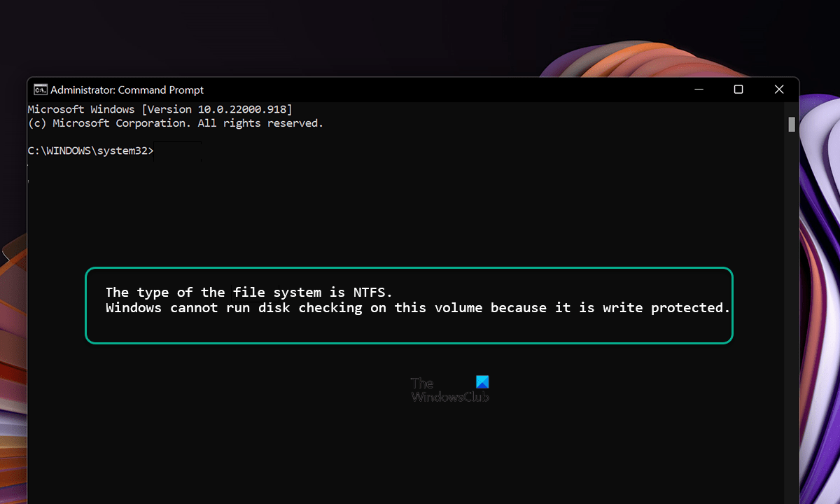This screenshot has height=504, width=840.
Task: Click the write protected error message line
Action: pyautogui.click(x=417, y=307)
